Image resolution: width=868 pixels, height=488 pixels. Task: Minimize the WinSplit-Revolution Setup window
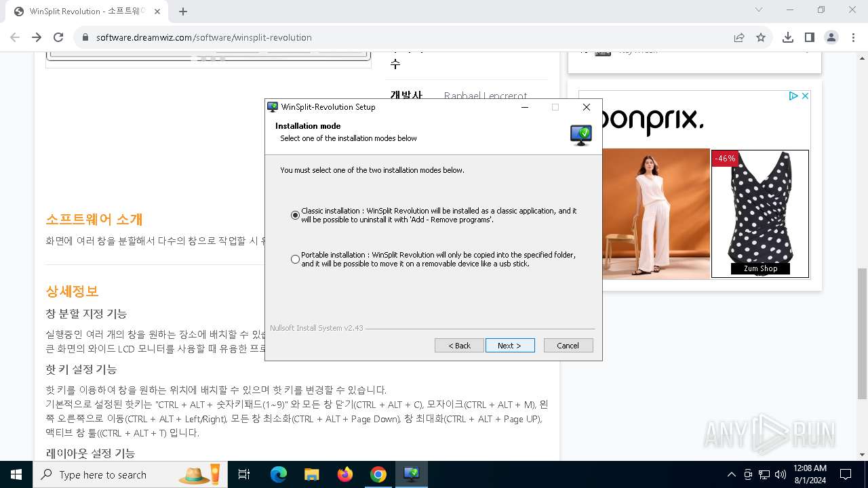[525, 107]
